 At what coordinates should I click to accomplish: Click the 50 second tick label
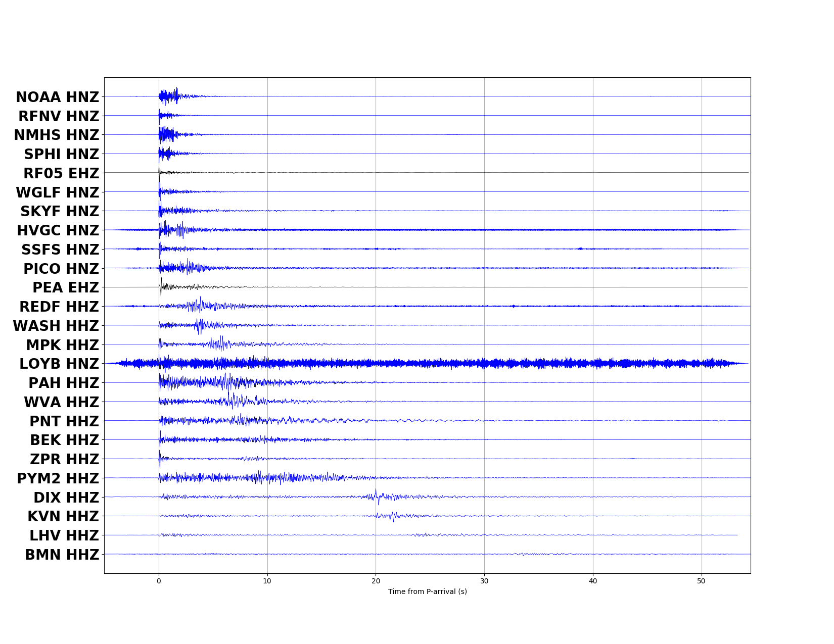pos(701,581)
